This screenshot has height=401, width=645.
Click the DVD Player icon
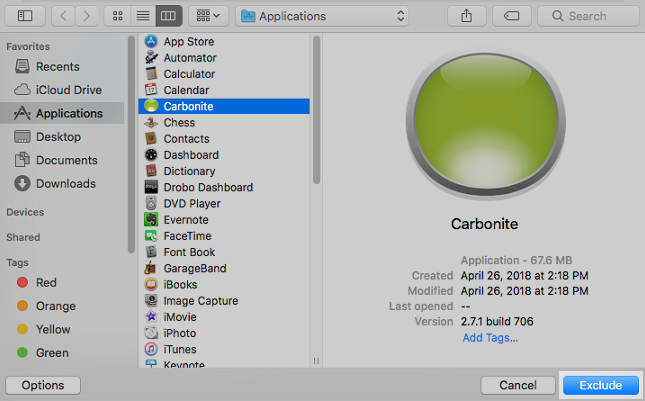151,203
